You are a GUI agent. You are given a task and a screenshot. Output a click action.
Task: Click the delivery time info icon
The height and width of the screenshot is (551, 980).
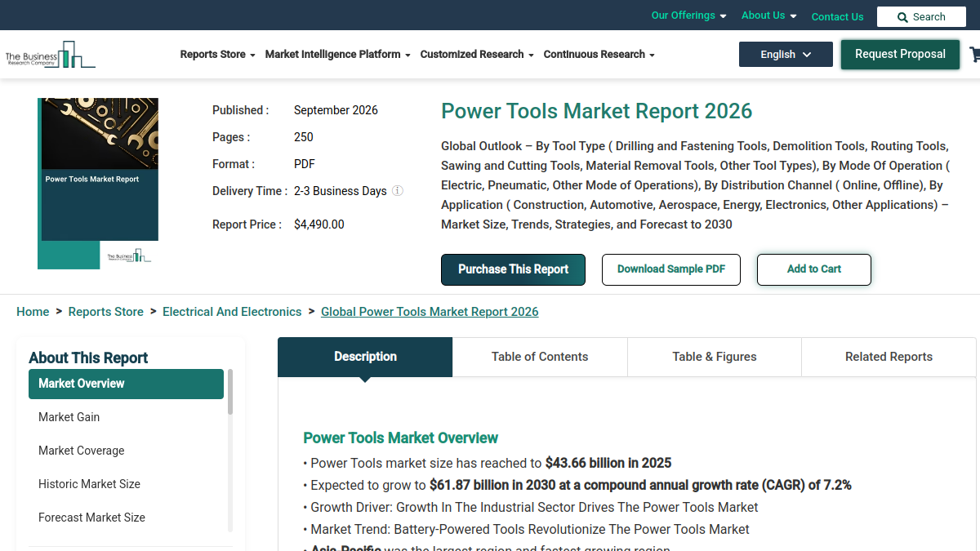[x=398, y=191]
